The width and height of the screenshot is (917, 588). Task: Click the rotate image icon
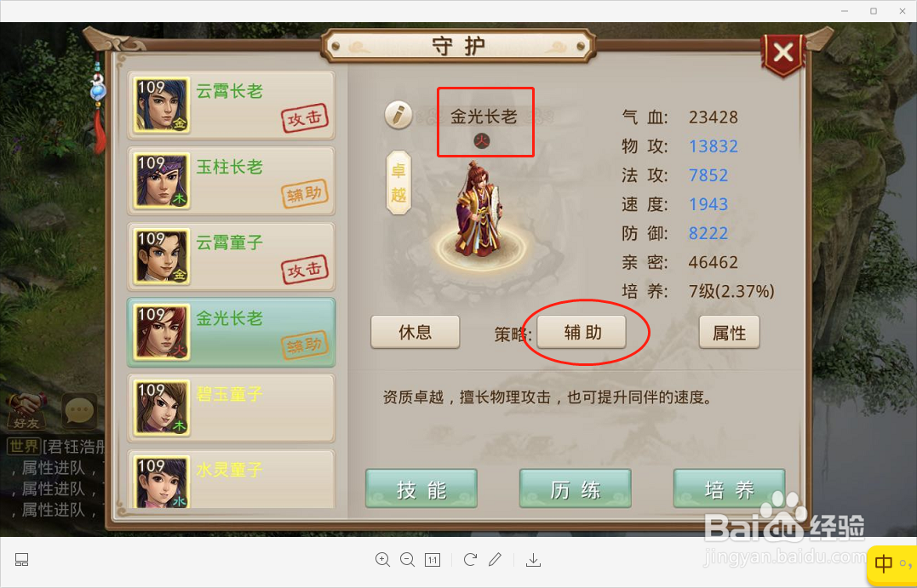point(470,560)
